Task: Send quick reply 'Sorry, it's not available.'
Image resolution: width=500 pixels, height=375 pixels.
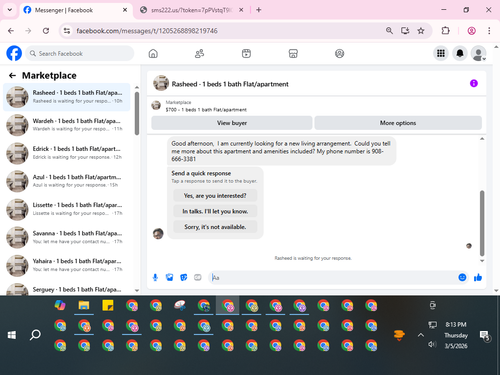Action: pyautogui.click(x=215, y=227)
